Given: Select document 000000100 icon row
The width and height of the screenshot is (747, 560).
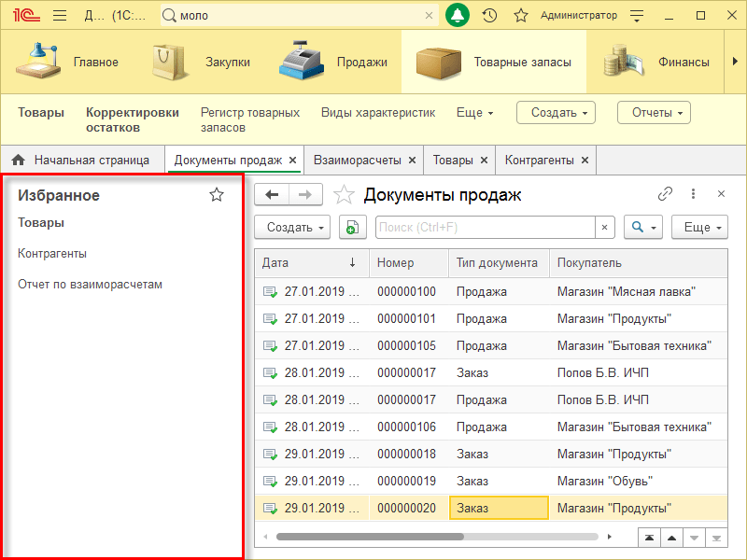Looking at the screenshot, I should 270,292.
